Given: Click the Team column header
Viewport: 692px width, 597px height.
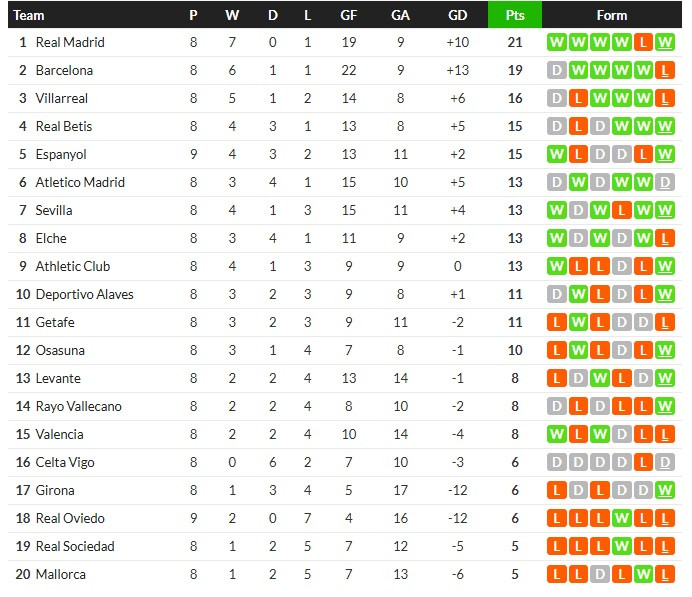Looking at the screenshot, I should [30, 15].
